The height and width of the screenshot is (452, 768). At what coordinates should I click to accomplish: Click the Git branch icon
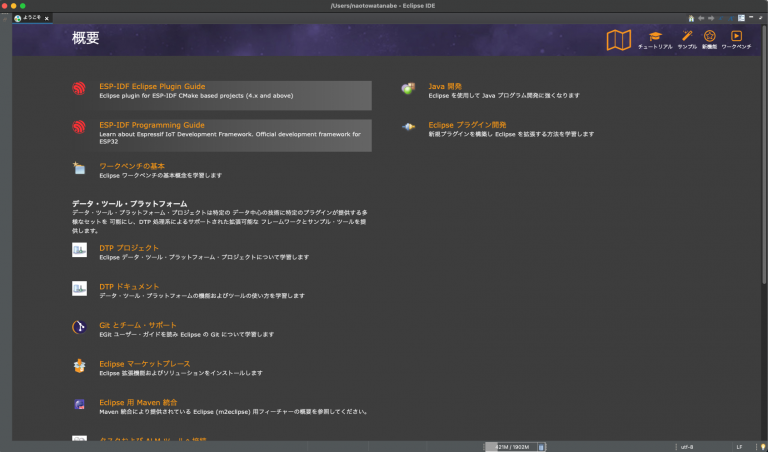click(79, 327)
